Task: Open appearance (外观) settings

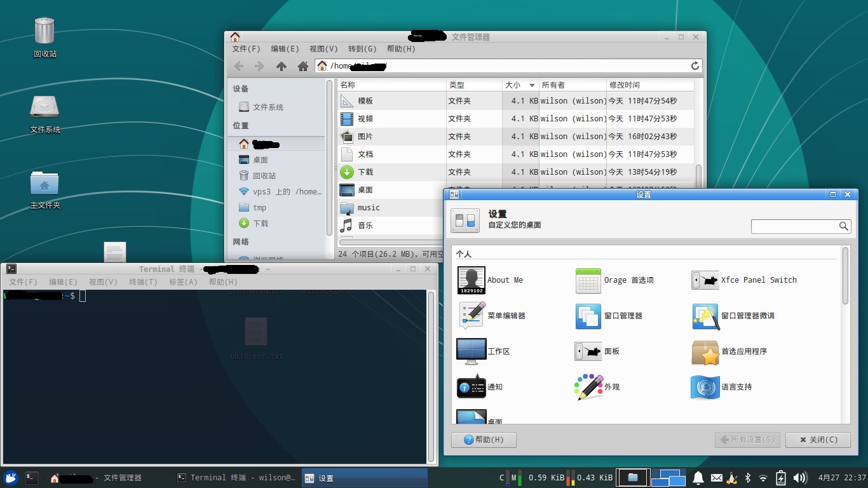Action: [x=588, y=387]
